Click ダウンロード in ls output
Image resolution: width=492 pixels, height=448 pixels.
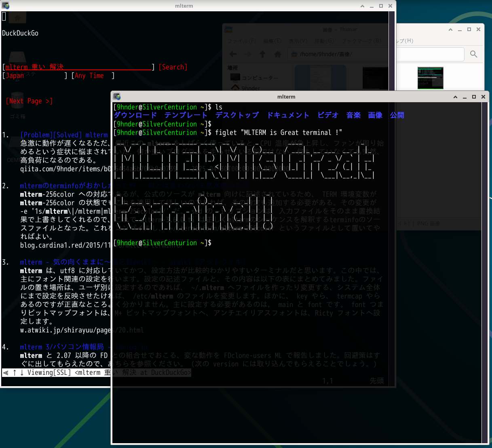tap(135, 115)
